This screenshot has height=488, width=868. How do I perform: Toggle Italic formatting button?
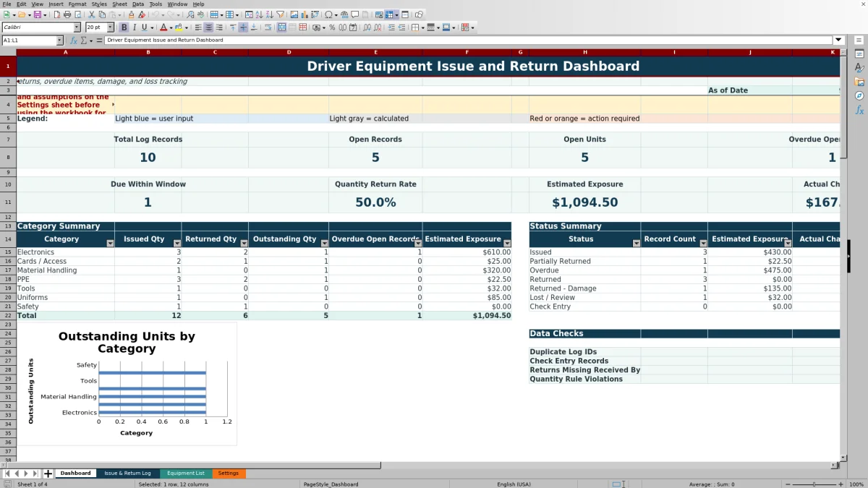point(134,27)
